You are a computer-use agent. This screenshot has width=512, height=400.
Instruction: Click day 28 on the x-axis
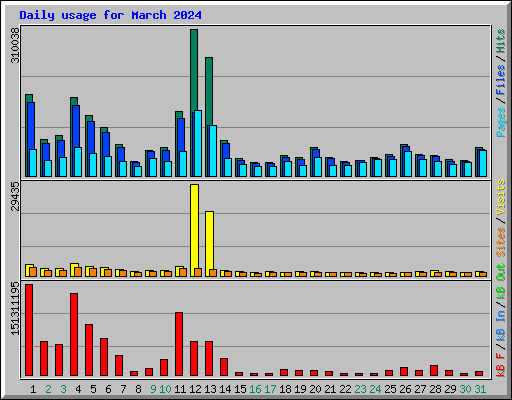click(435, 389)
